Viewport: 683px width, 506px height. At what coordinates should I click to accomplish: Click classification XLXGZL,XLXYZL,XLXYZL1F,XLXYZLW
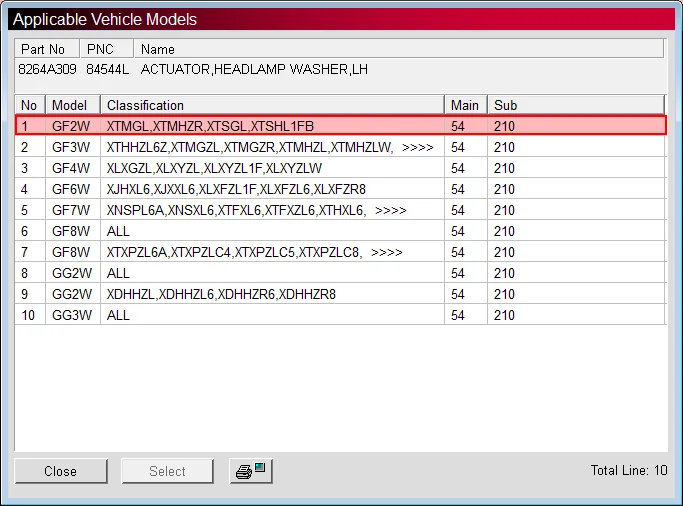pos(214,168)
